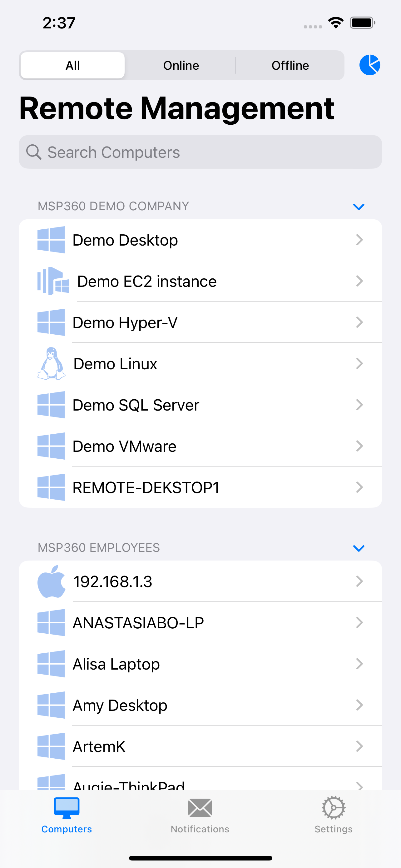Tap the Windows icon beside REMOTE-DEKSTOP1
The width and height of the screenshot is (401, 868).
click(51, 487)
